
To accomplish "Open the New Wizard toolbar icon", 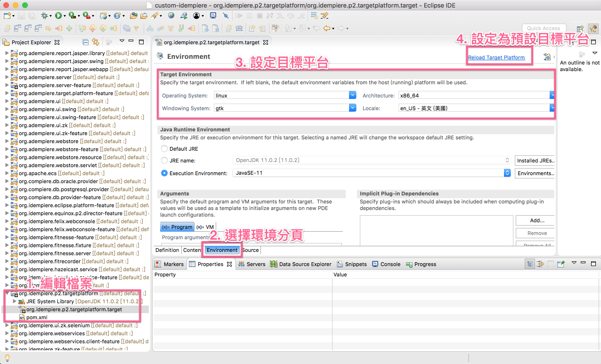I will pos(7,16).
